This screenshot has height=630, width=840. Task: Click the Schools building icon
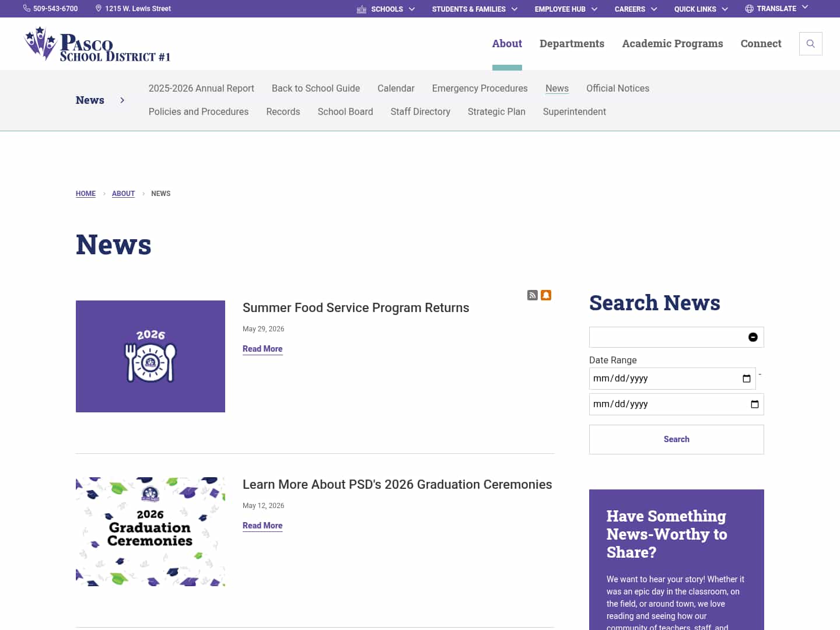362,9
